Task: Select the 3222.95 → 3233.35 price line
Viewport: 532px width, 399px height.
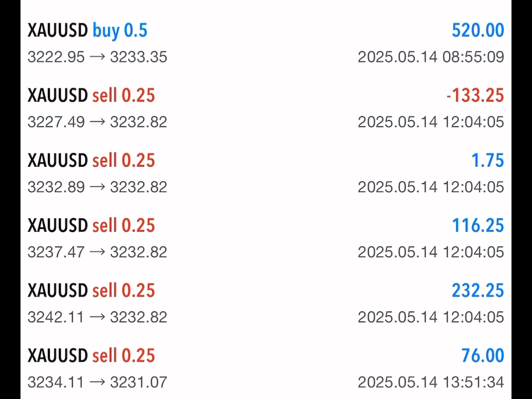Action: click(x=98, y=57)
